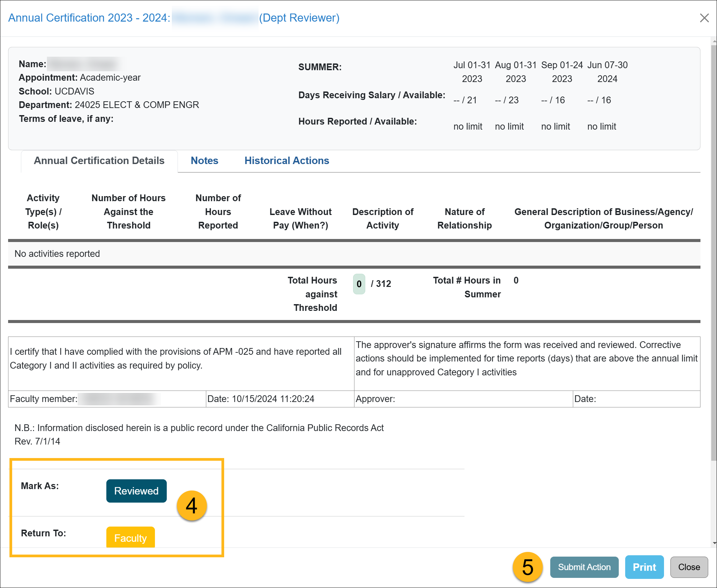Image resolution: width=717 pixels, height=588 pixels.
Task: Switch to the Notes tab
Action: 204,161
